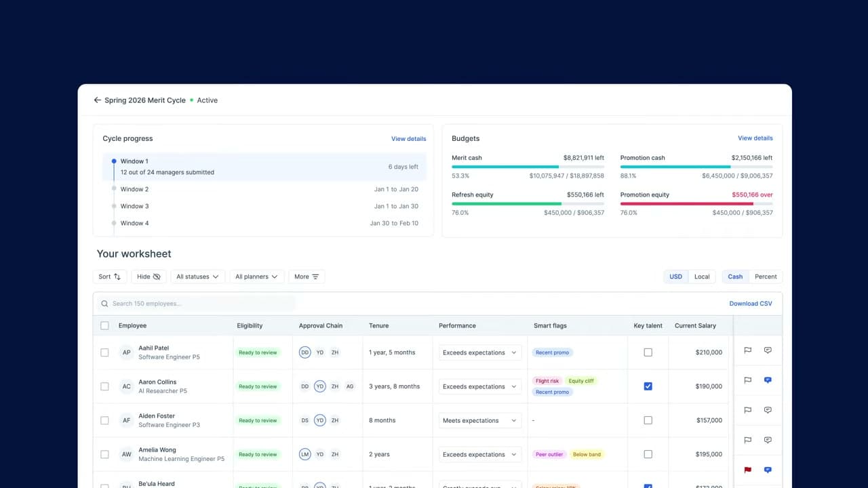868x488 pixels.
Task: Click the AP avatar for Aahil Patel
Action: click(x=126, y=352)
